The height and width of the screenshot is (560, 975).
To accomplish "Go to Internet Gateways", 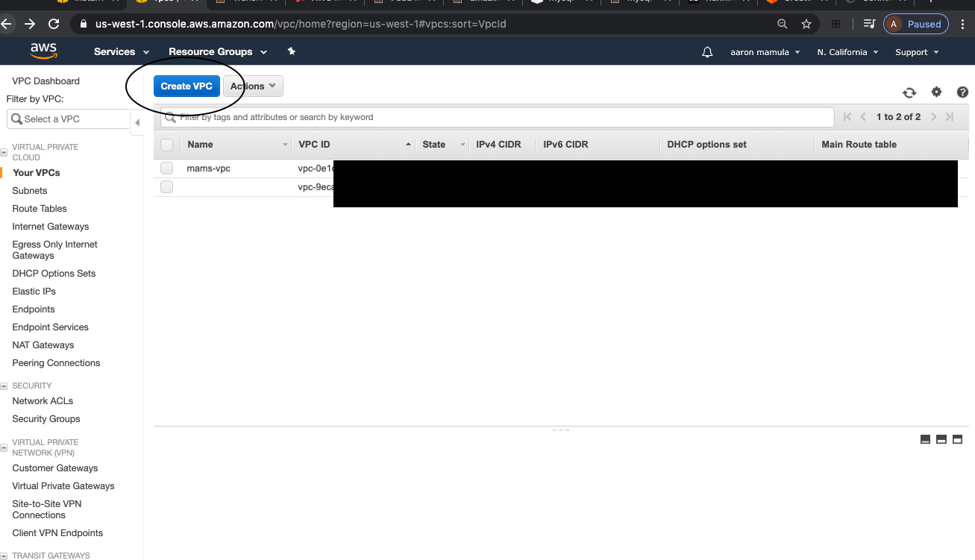I will tap(51, 227).
